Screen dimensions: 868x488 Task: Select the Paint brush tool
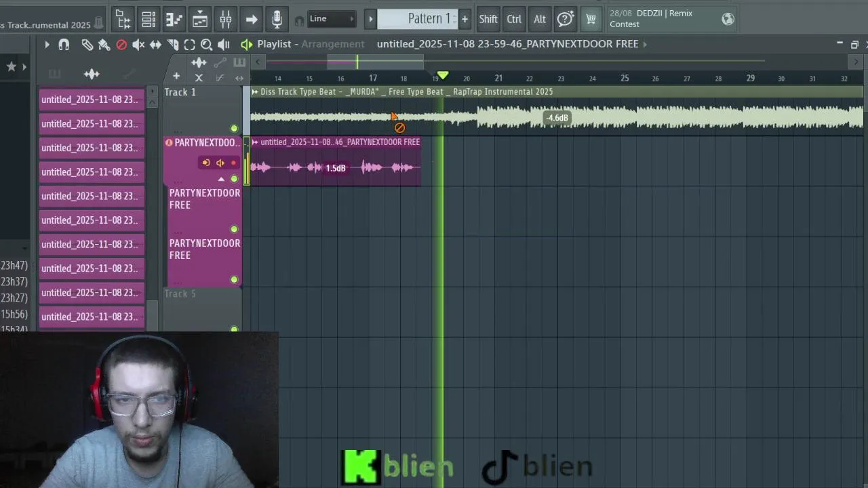pyautogui.click(x=104, y=45)
